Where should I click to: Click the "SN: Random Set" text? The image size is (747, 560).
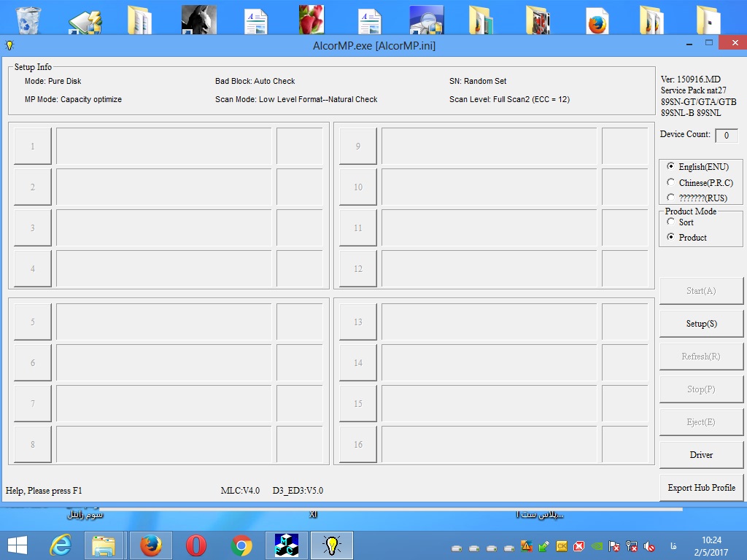pyautogui.click(x=478, y=81)
